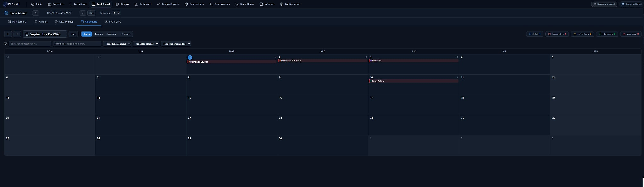
Task: Select the 3 meses view
Action: [98, 34]
